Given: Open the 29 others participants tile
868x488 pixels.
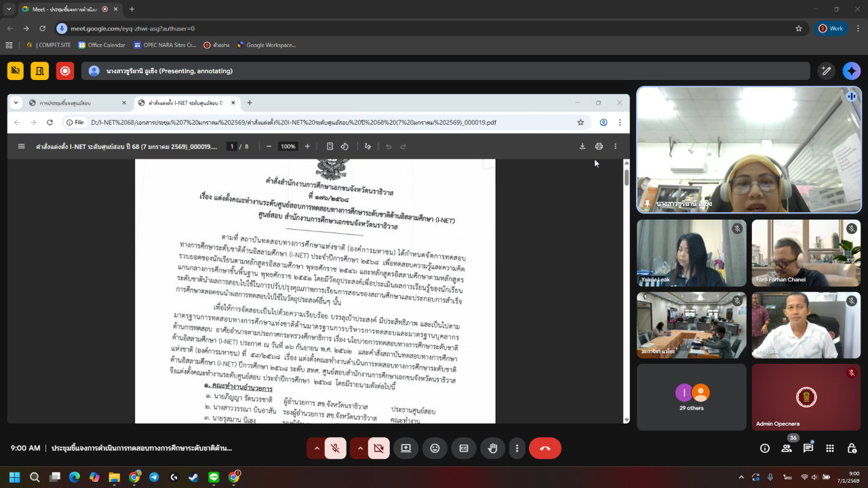Looking at the screenshot, I should click(x=691, y=396).
